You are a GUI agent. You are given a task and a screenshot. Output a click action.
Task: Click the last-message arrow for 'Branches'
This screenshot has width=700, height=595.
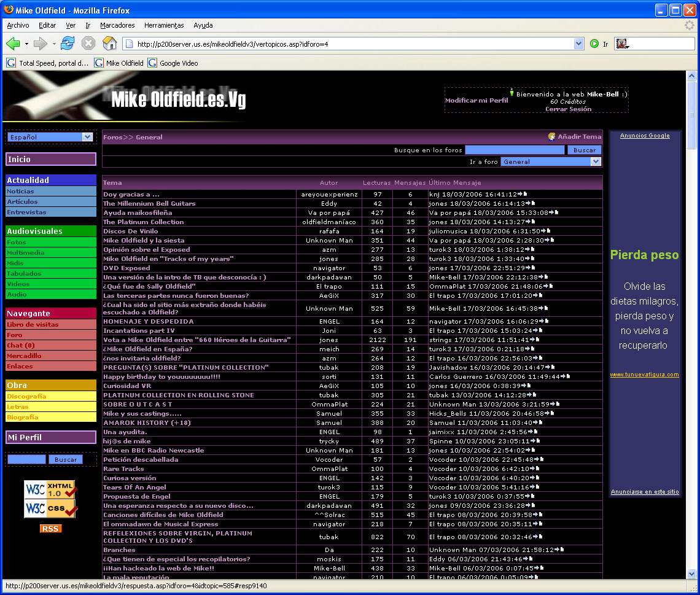point(559,550)
